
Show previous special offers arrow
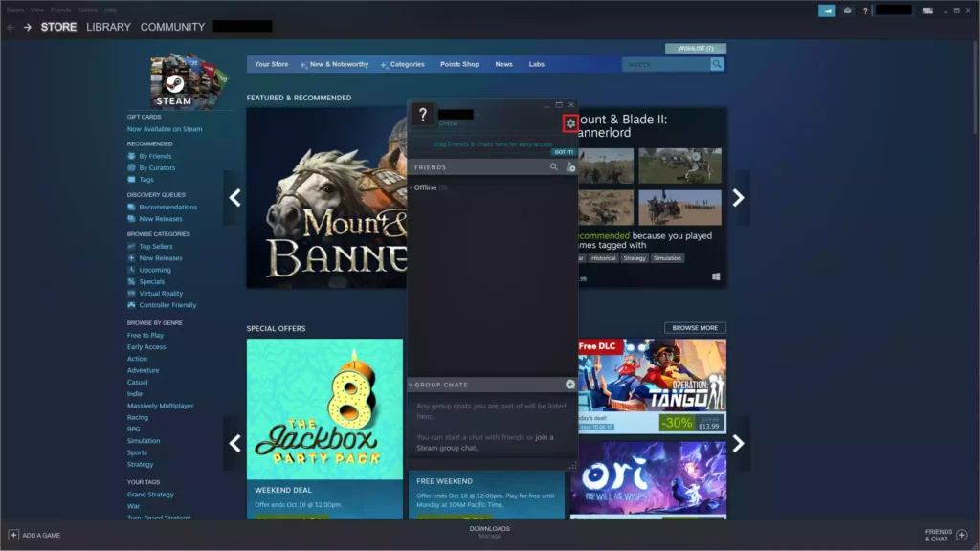pyautogui.click(x=235, y=444)
